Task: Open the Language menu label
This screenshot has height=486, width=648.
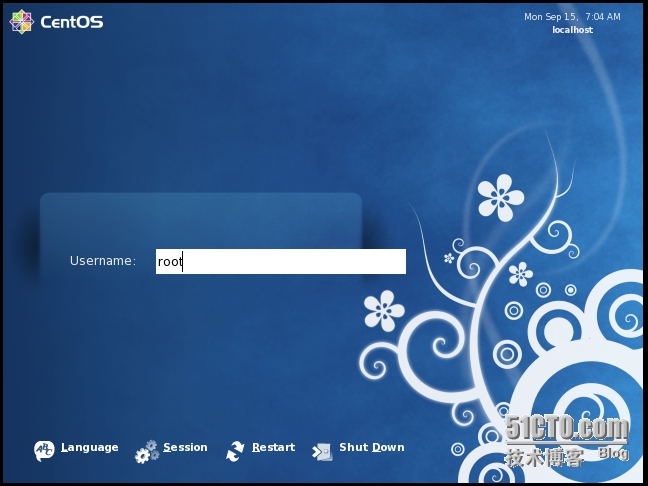Action: (x=90, y=447)
